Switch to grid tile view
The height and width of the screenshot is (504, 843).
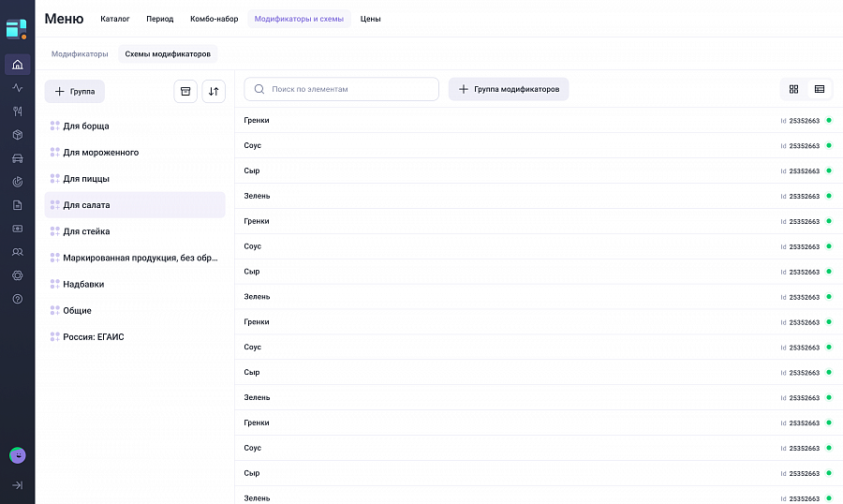(793, 89)
